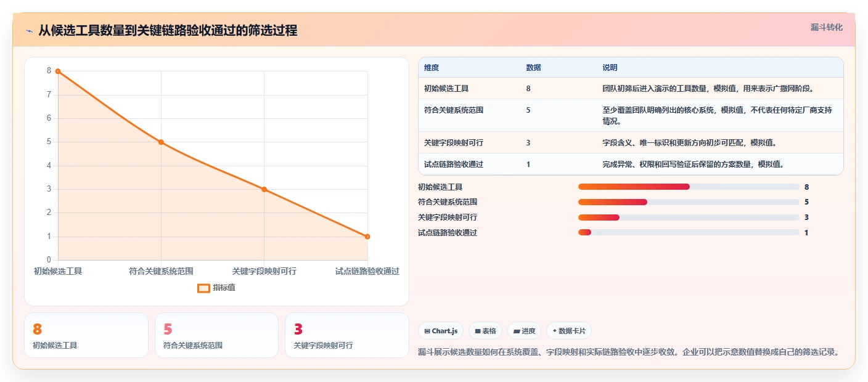Open the stat card showing 8 初始候选工具

(x=86, y=335)
